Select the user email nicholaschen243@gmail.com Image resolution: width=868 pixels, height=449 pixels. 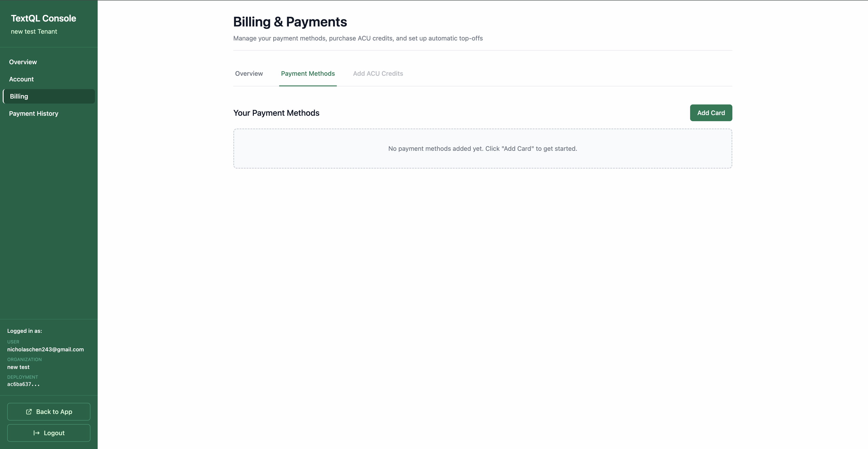coord(45,349)
